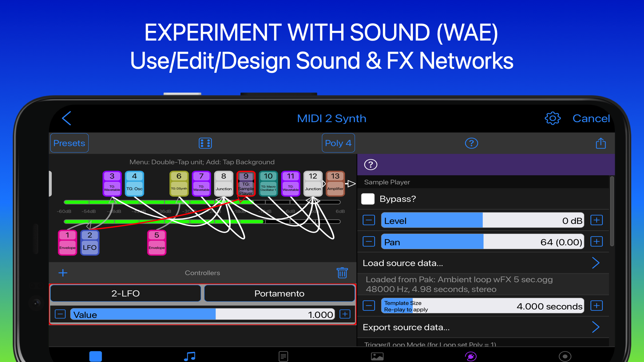Image resolution: width=644 pixels, height=362 pixels.
Task: Open the Envelope unit labeled 1
Action: tap(67, 242)
